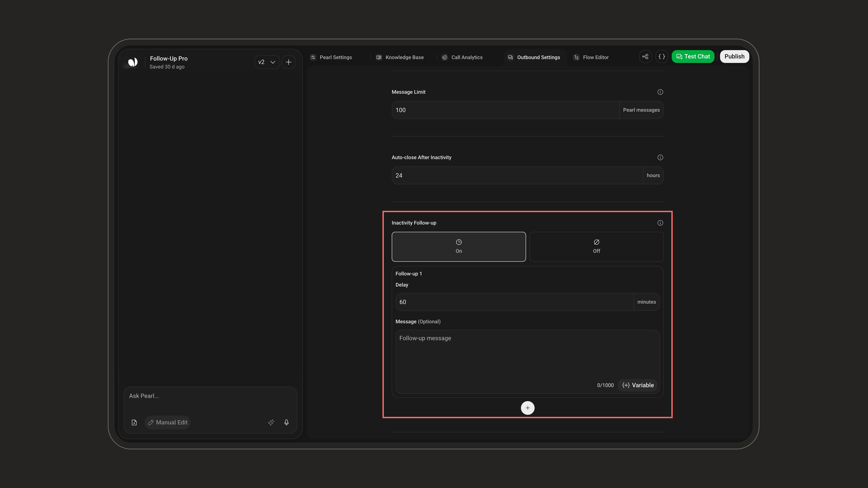The height and width of the screenshot is (488, 868).
Task: Click the "Pearl messages" unit label
Action: (641, 110)
